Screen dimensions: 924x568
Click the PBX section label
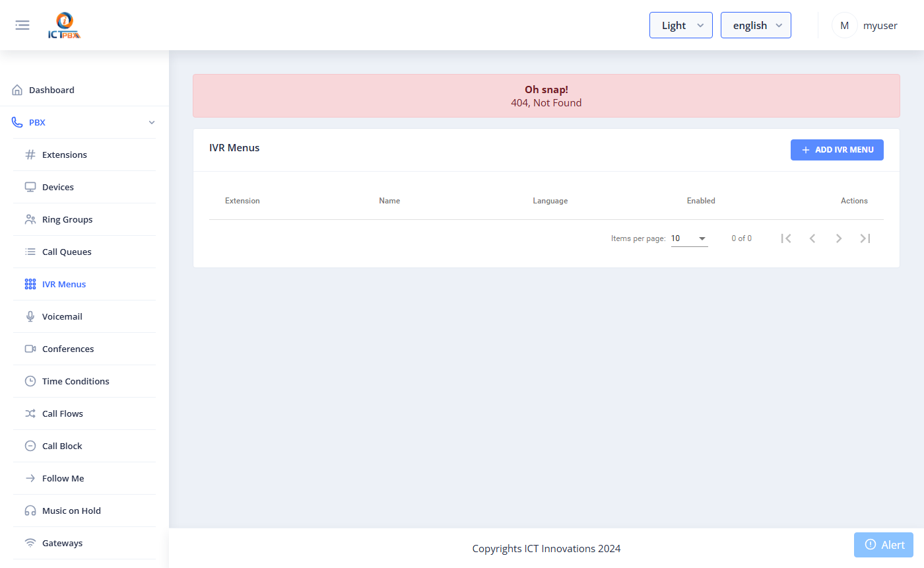tap(37, 122)
